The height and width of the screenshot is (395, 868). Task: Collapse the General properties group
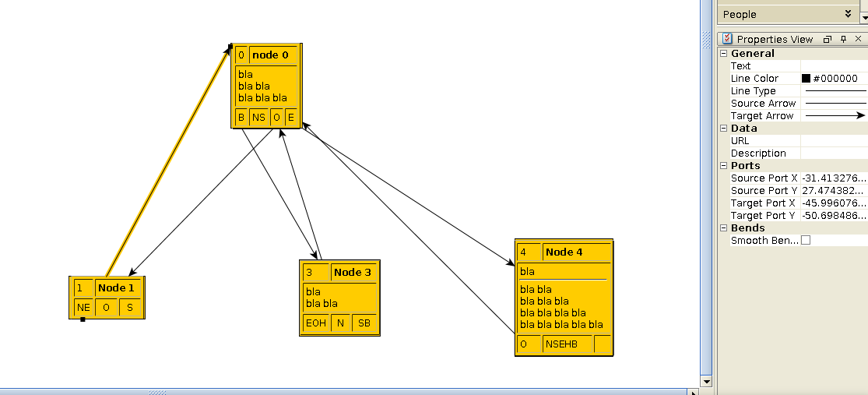coord(724,54)
